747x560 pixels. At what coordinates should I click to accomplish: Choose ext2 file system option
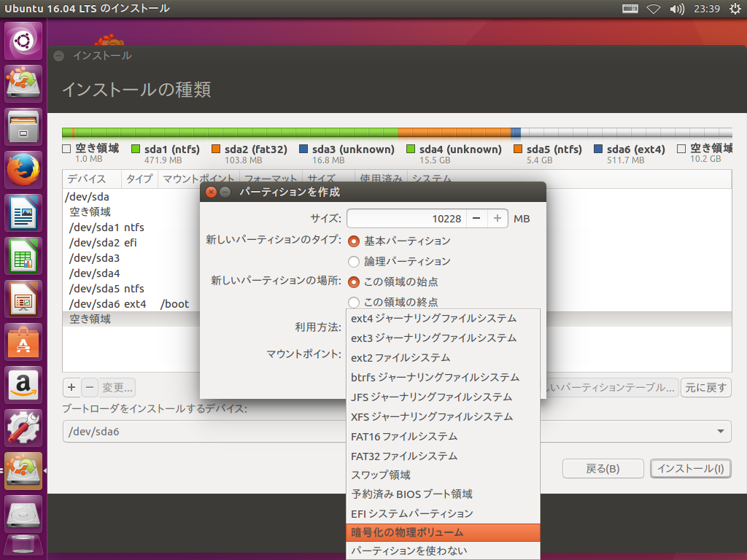(x=443, y=357)
